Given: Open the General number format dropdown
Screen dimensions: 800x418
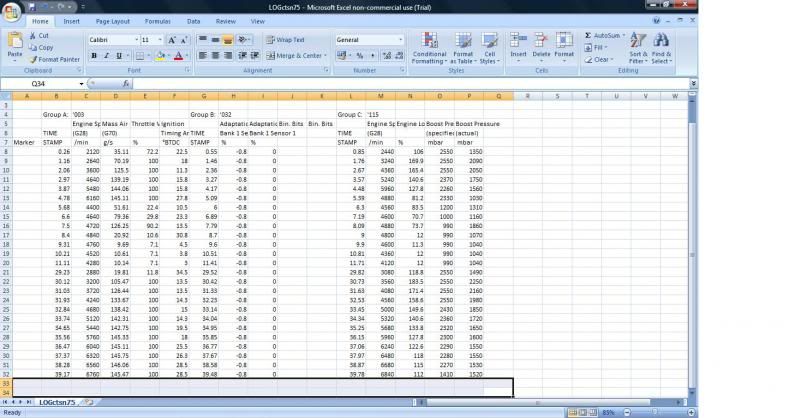Looking at the screenshot, I should tap(402, 40).
